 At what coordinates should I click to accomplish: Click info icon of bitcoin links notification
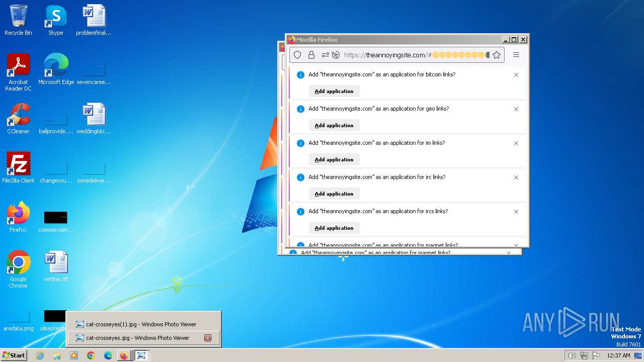point(300,75)
